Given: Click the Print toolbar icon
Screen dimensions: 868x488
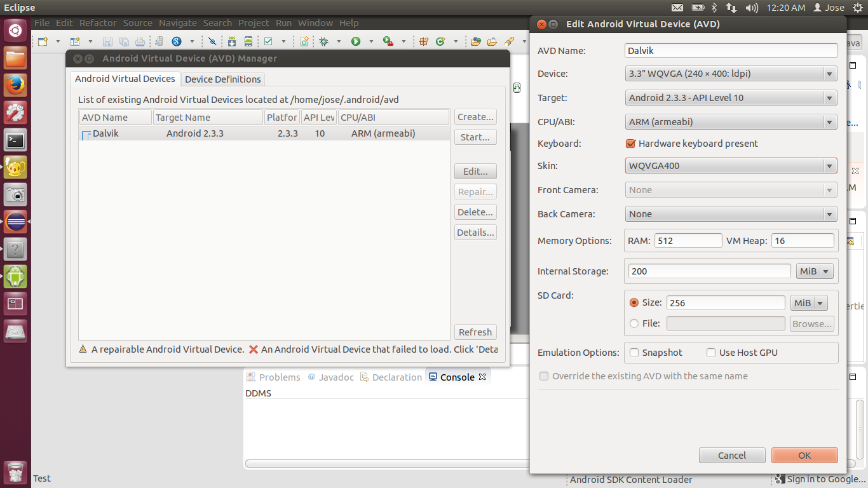Looking at the screenshot, I should (140, 41).
